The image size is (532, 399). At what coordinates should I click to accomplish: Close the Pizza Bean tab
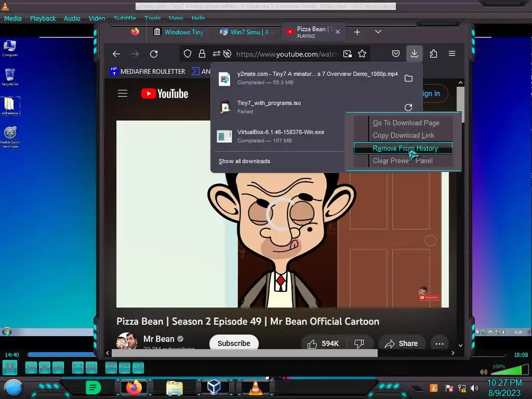pos(338,32)
